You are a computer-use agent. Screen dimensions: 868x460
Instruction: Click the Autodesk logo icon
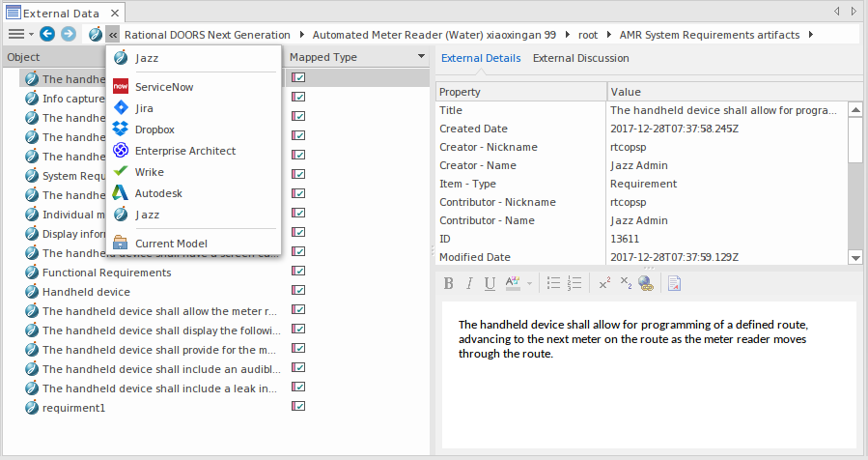pyautogui.click(x=120, y=192)
